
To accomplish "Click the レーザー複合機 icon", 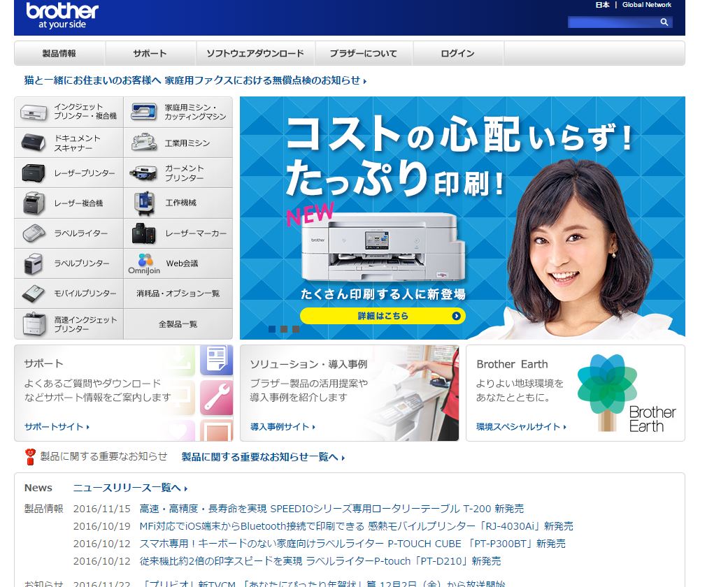I will 34,203.
